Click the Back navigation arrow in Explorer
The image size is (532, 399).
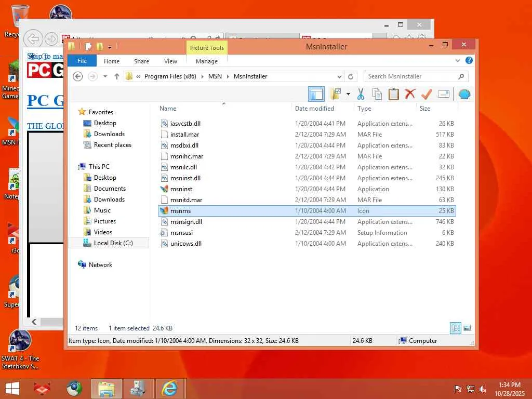78,76
